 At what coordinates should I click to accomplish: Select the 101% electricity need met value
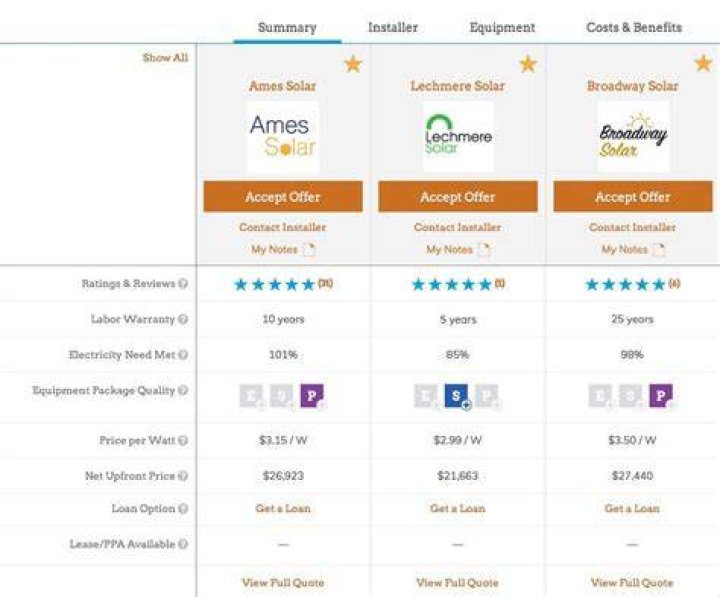[283, 355]
